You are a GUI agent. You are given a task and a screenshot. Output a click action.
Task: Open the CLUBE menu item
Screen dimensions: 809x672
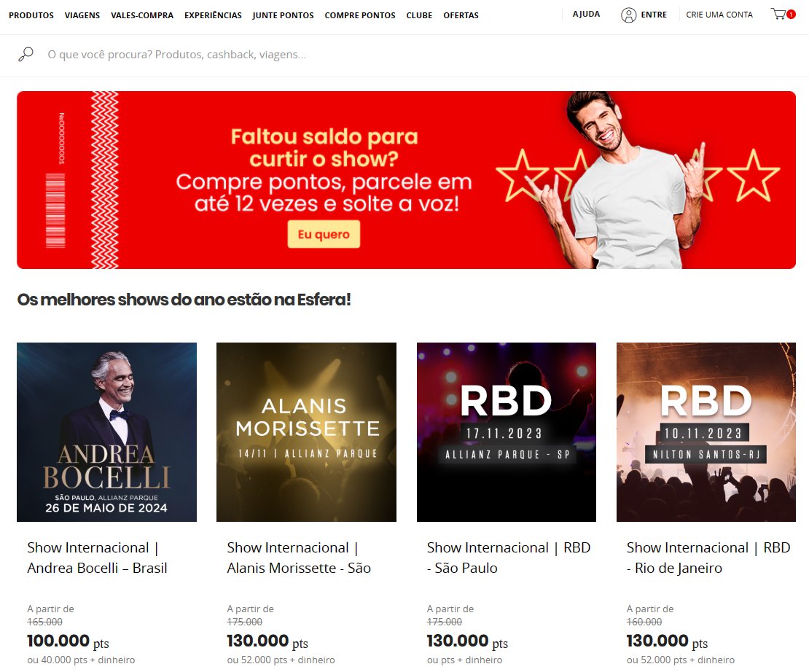(420, 15)
